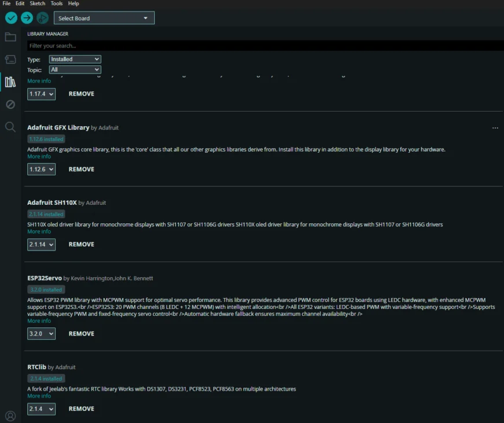504x423 pixels.
Task: Click the 1.12.6 installed badge
Action: coord(46,139)
